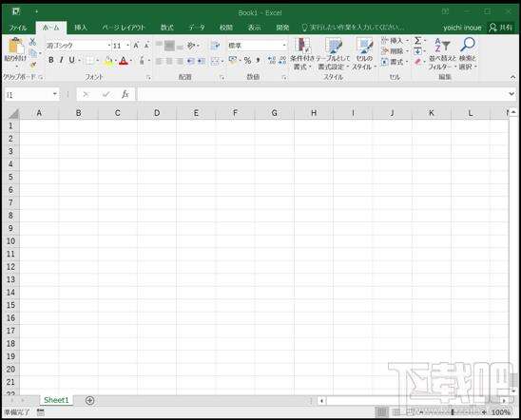This screenshot has height=420, width=521.
Task: Open the File tab
Action: (x=18, y=28)
